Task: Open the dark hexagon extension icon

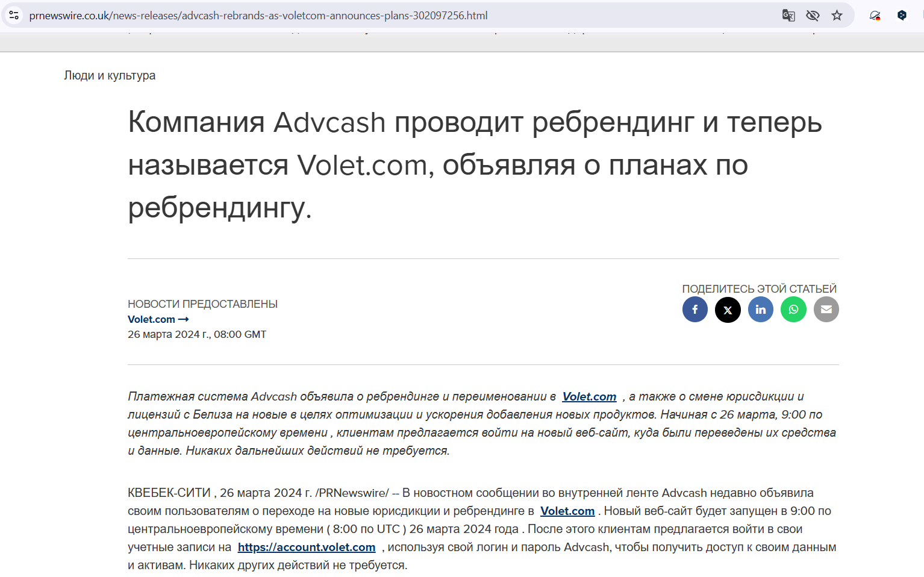Action: point(902,15)
